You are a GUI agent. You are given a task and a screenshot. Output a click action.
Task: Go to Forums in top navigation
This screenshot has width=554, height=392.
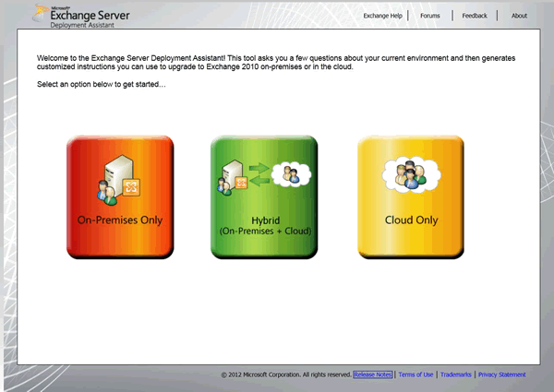pos(430,16)
